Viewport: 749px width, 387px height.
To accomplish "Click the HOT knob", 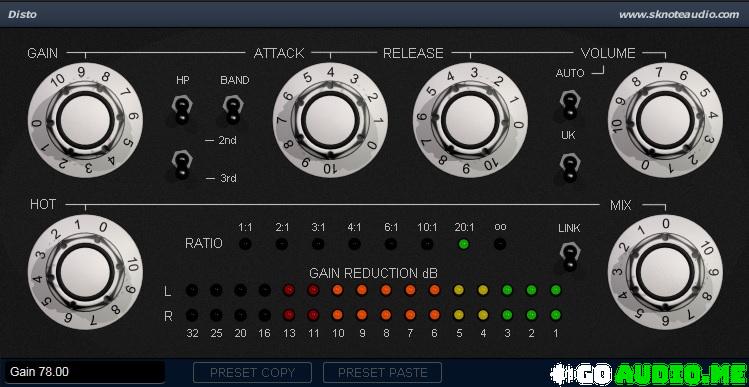I will tap(86, 272).
